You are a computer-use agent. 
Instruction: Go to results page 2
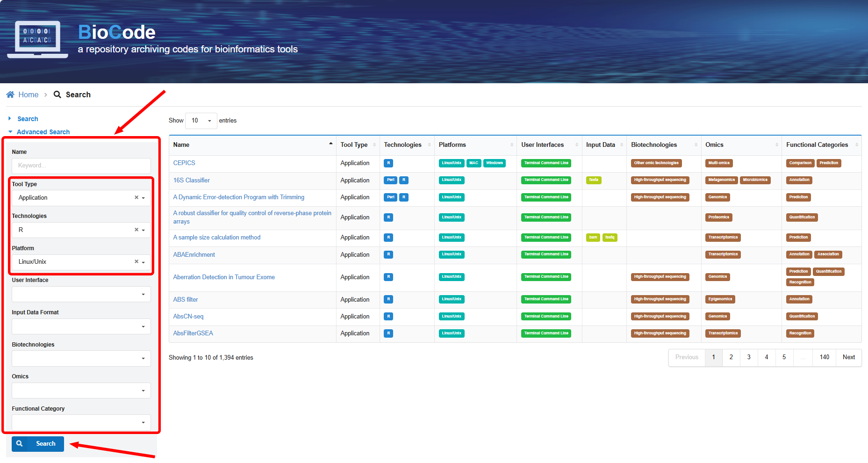click(731, 357)
